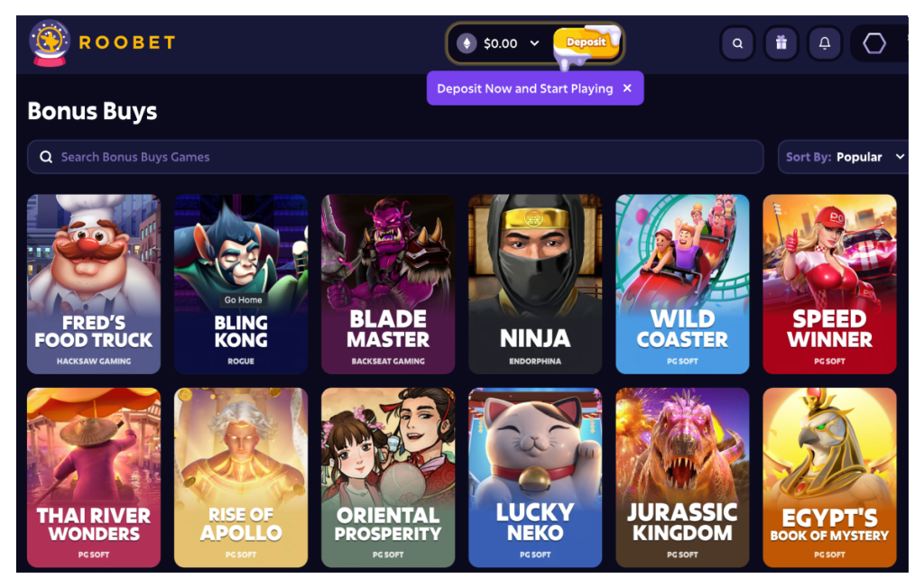Viewport: 924px width, 588px height.
Task: Open the Lucky Neko game tile
Action: click(535, 477)
